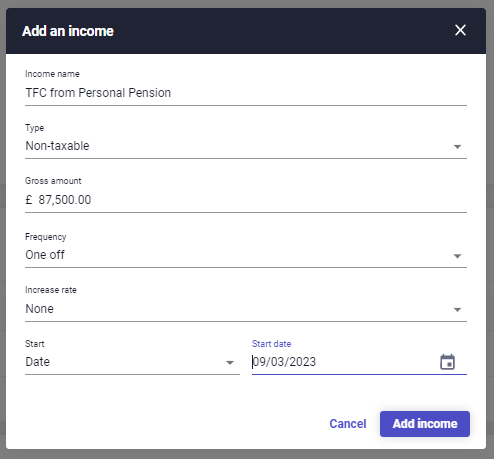Select the One off frequency value
This screenshot has height=459, width=494.
coord(45,255)
